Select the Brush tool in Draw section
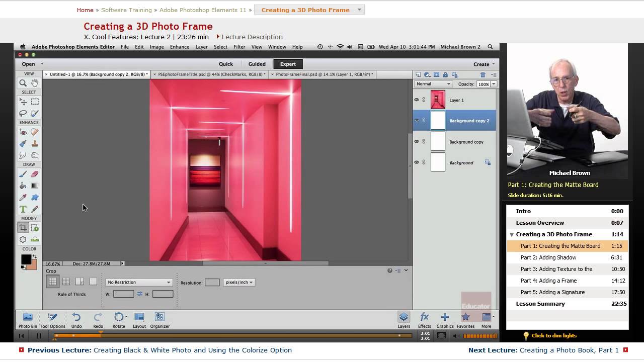Screen dimensions: 644x362 pyautogui.click(x=23, y=174)
